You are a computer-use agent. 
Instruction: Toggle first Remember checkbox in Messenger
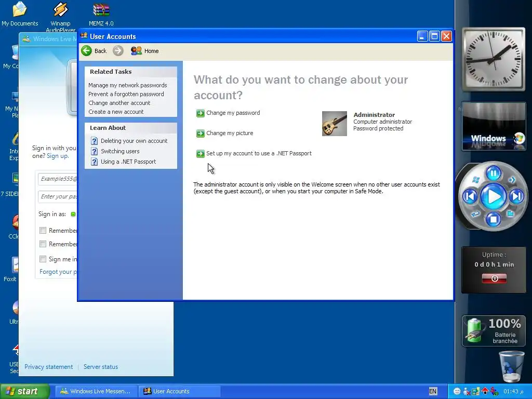coord(43,230)
